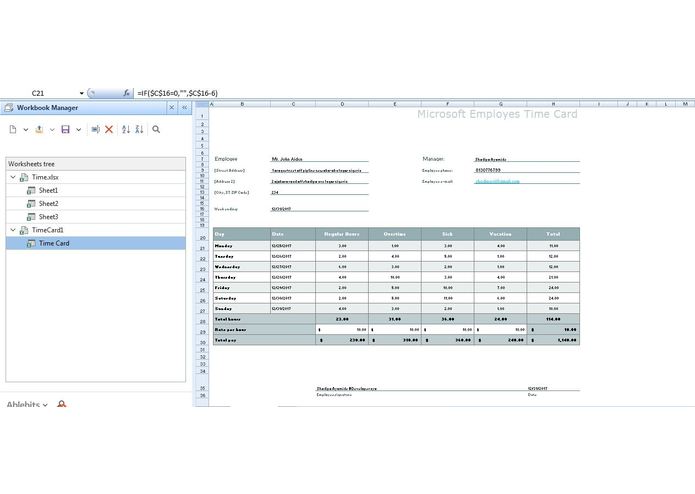Click the Sunday row label cell

[x=242, y=308]
